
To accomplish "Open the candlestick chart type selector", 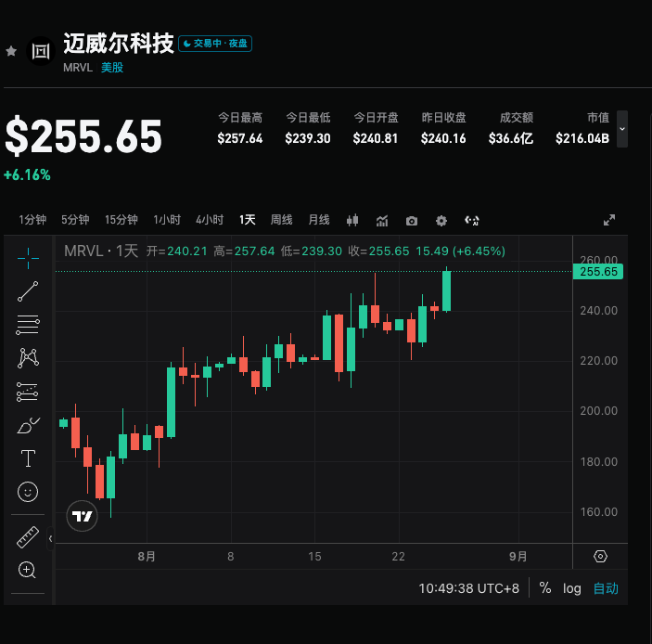I will 352,220.
